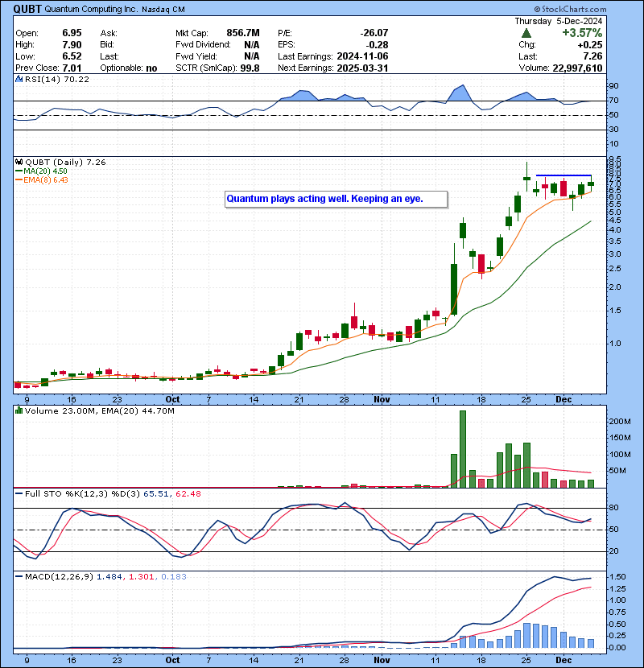Click the tallest green volume bar
644x668 pixels.
coord(462,449)
